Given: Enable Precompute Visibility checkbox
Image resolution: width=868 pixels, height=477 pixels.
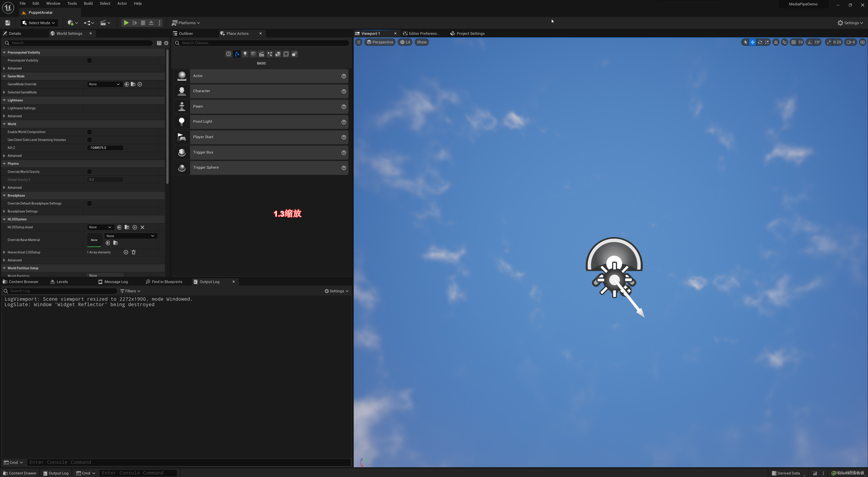Looking at the screenshot, I should [x=89, y=60].
